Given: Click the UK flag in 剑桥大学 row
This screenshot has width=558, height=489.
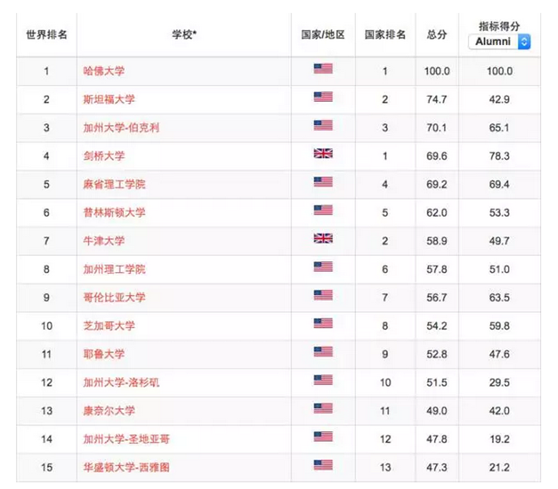Looking at the screenshot, I should [x=323, y=153].
